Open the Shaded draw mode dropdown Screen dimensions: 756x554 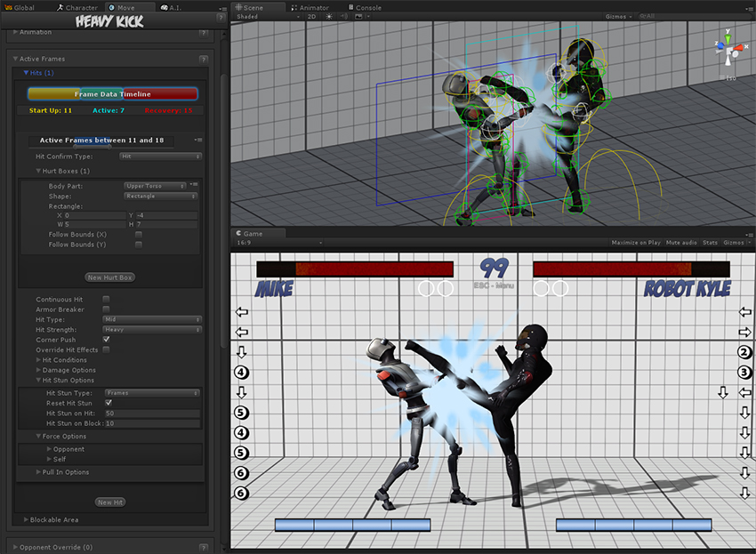pos(268,16)
